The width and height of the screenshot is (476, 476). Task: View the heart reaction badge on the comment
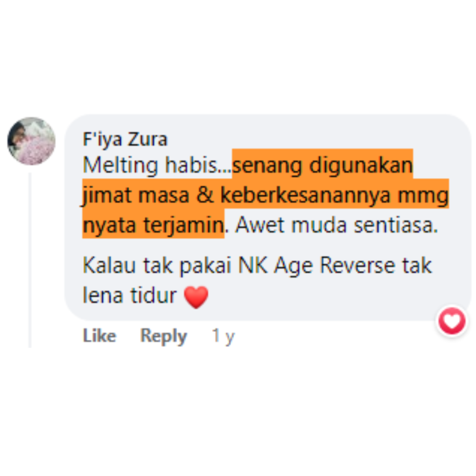pos(452,321)
